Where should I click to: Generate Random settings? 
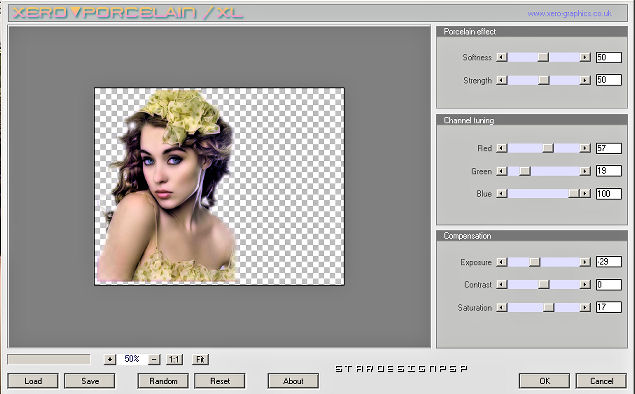[163, 381]
